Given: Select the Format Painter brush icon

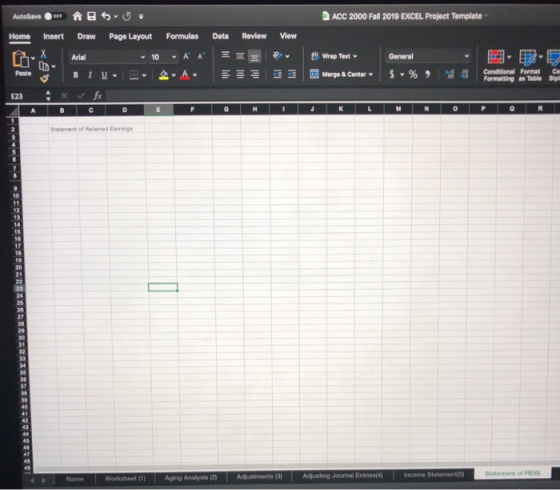Looking at the screenshot, I should tap(45, 78).
